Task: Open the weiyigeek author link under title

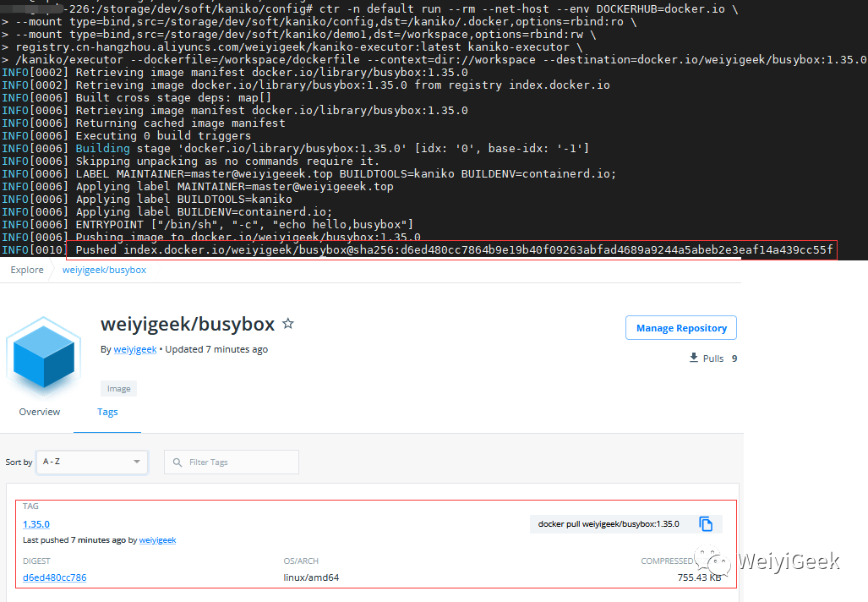Action: tap(135, 349)
